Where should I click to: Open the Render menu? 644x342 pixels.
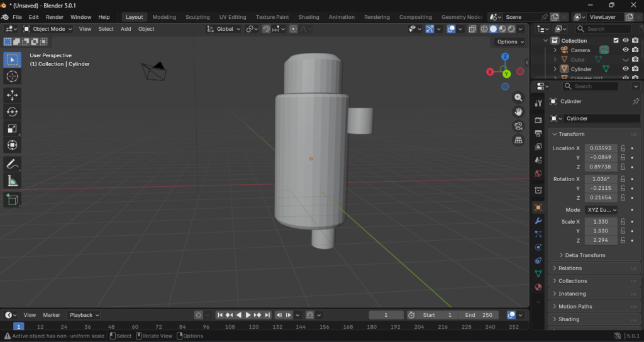(55, 17)
